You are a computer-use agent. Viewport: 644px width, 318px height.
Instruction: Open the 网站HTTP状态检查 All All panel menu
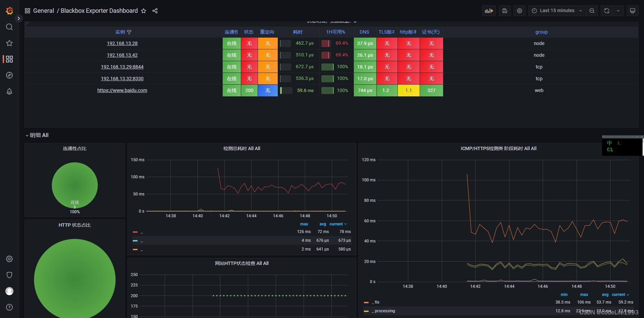(x=241, y=263)
